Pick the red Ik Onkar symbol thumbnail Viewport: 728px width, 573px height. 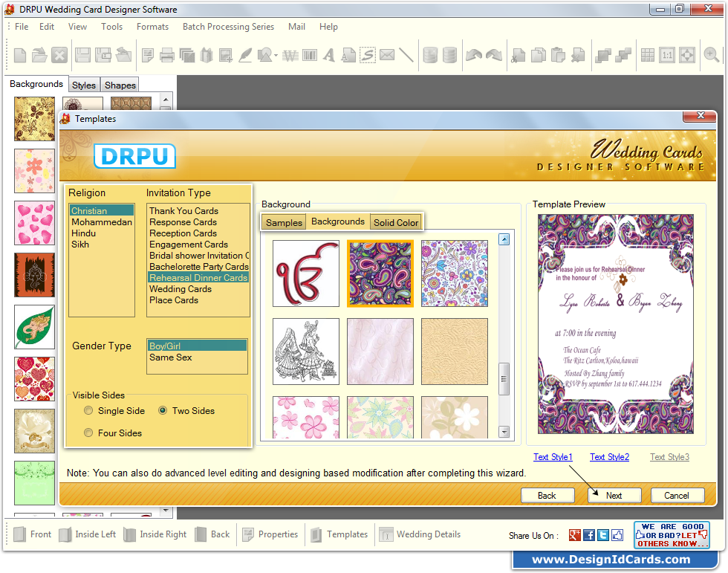coord(306,273)
